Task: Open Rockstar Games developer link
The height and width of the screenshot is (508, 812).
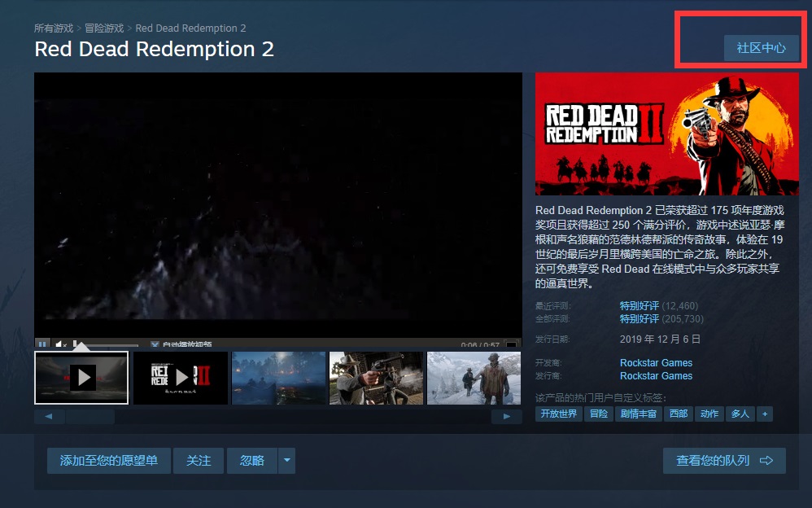Action: coord(656,363)
